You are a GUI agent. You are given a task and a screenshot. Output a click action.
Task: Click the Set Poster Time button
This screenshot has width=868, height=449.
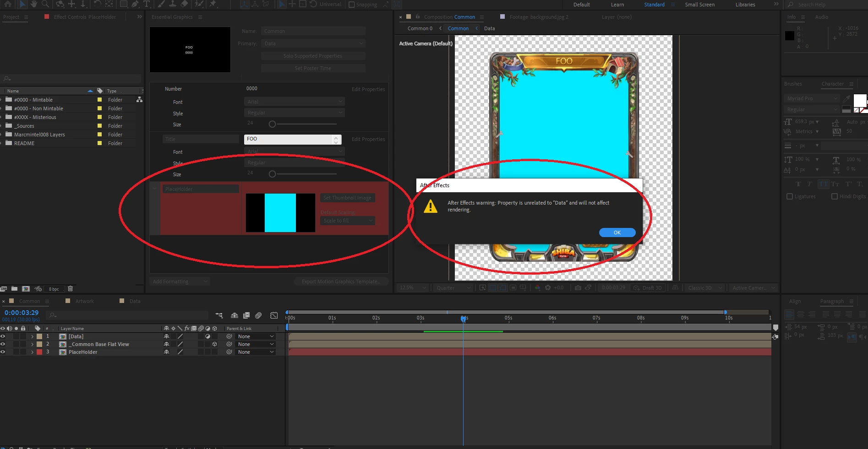313,68
